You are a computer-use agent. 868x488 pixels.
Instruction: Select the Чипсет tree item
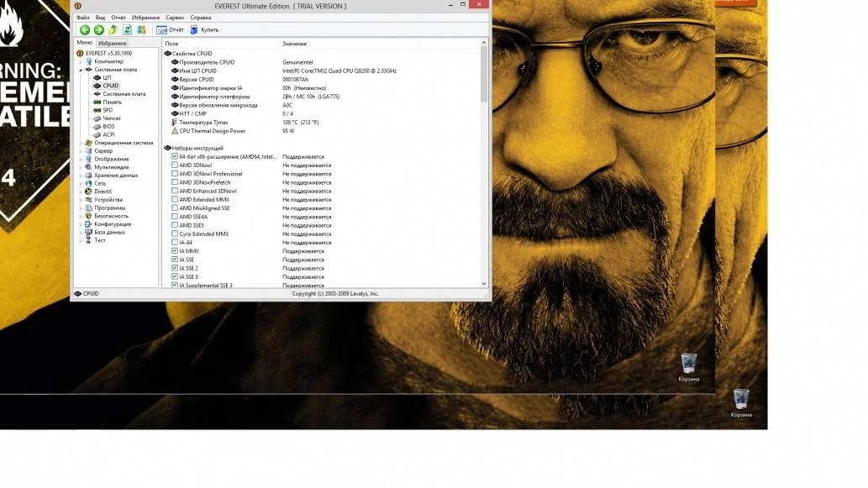point(111,118)
